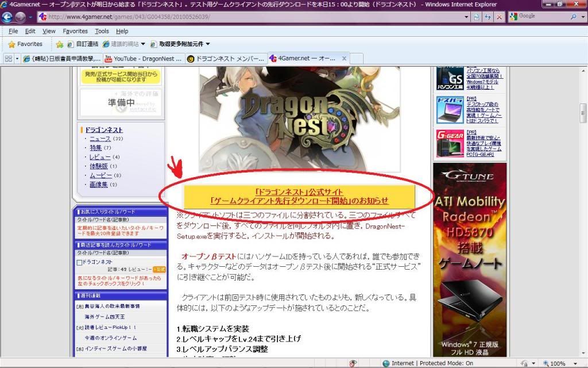Open the ゲームクライアント先行ダウンロード開始 notice link
Viewport: 588px width, 368px height.
[299, 201]
